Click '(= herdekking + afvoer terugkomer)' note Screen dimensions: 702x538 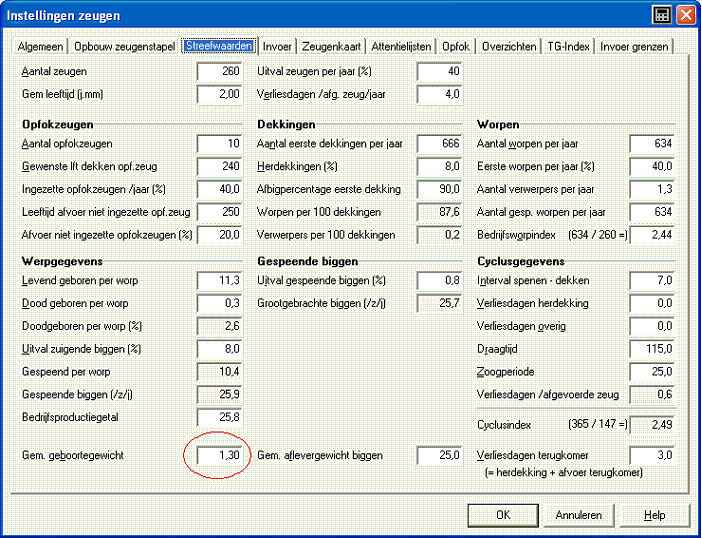pos(564,473)
